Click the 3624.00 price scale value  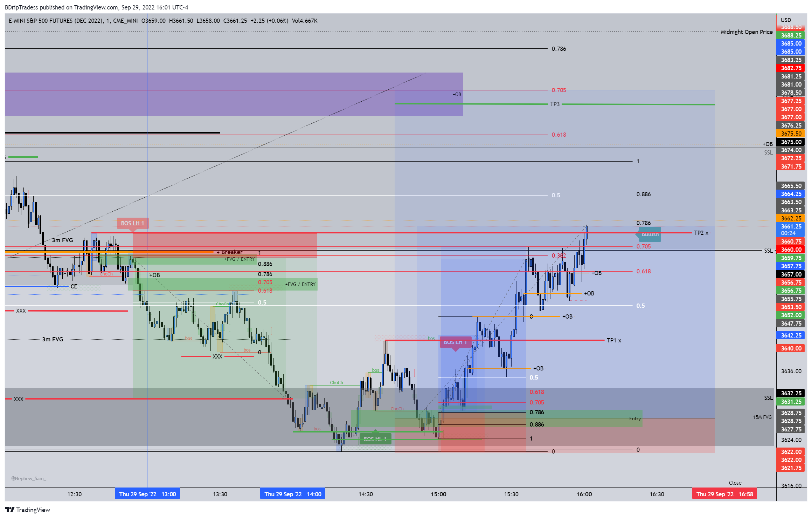click(x=791, y=440)
